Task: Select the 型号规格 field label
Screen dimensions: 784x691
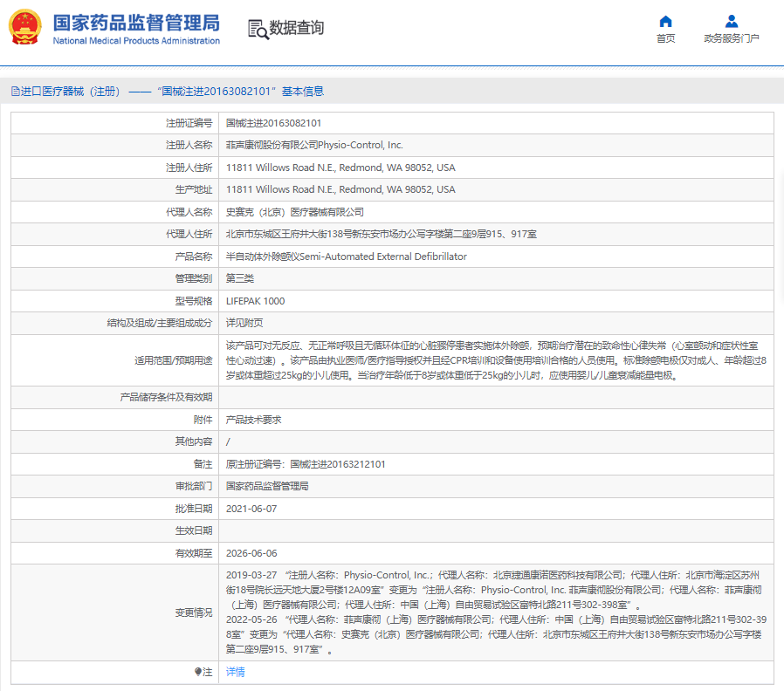Action: click(194, 301)
